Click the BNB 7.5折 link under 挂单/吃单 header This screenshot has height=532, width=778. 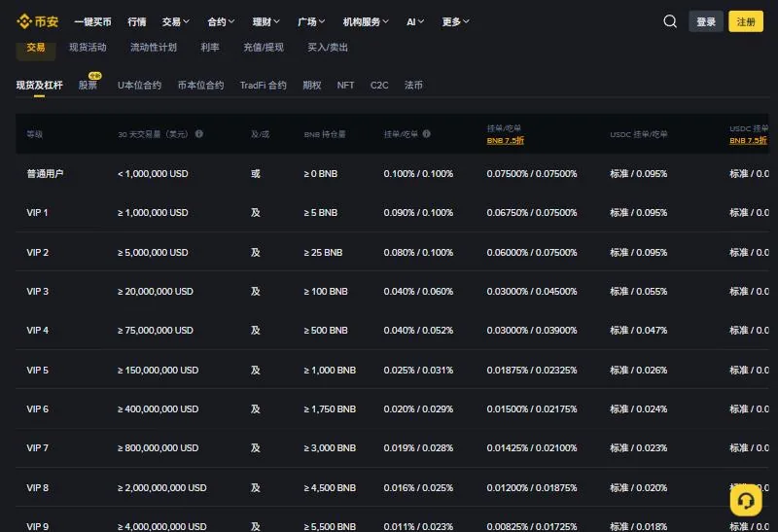(505, 141)
